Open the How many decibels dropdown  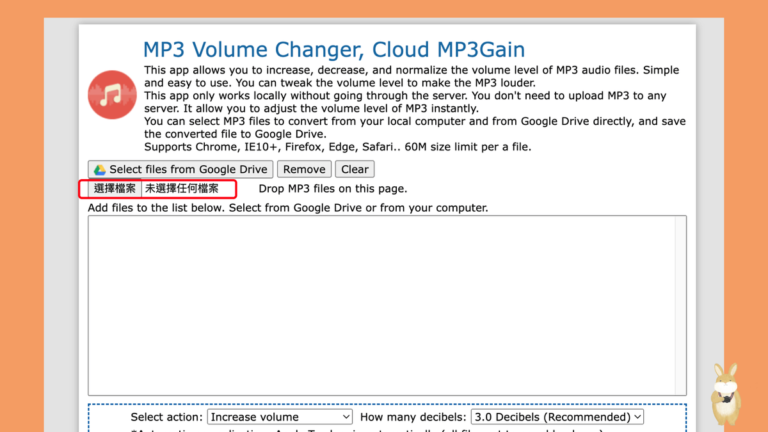click(557, 417)
